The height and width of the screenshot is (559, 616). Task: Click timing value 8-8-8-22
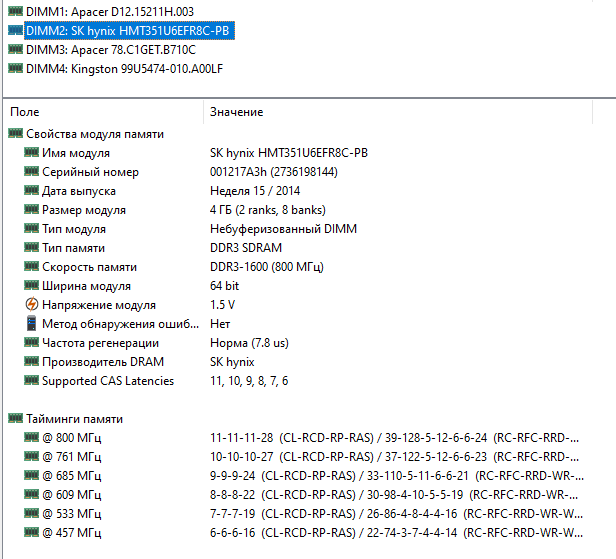pyautogui.click(x=232, y=495)
